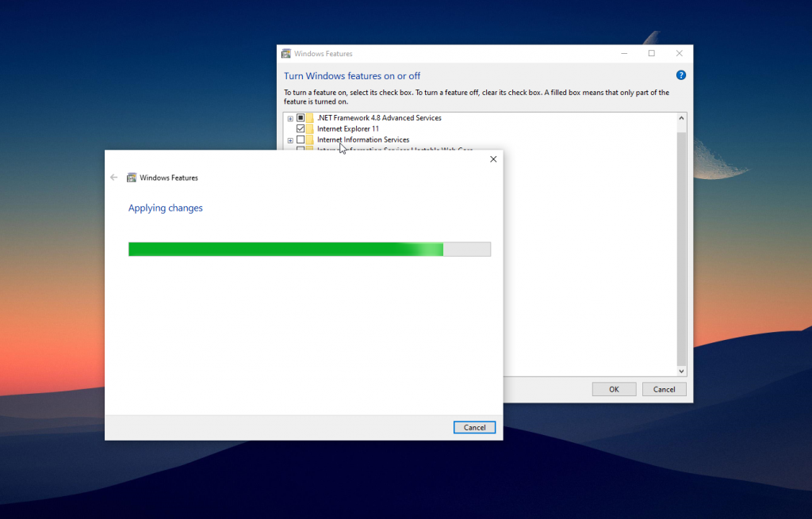Click the 'Applying changes' heading text
The width and height of the screenshot is (812, 519).
point(165,208)
